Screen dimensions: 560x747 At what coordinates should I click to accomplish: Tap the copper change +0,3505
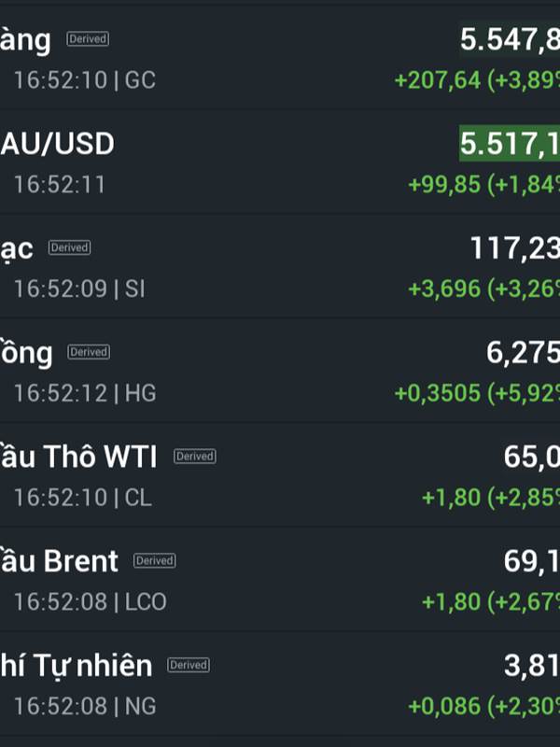pos(437,393)
